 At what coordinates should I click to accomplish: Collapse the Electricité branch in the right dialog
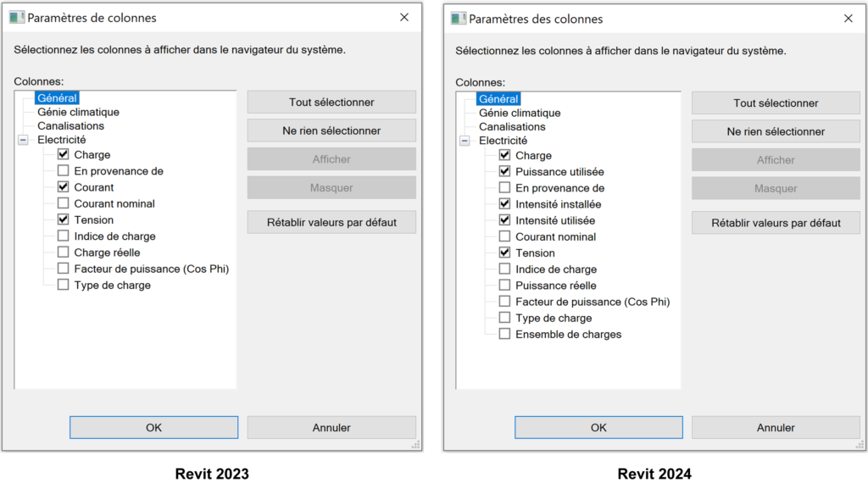465,139
